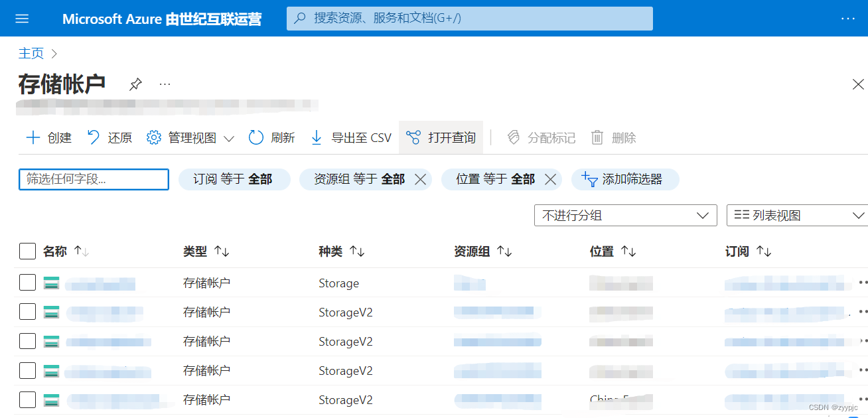The image size is (868, 418).
Task: Click the search magnifier icon
Action: click(x=300, y=19)
